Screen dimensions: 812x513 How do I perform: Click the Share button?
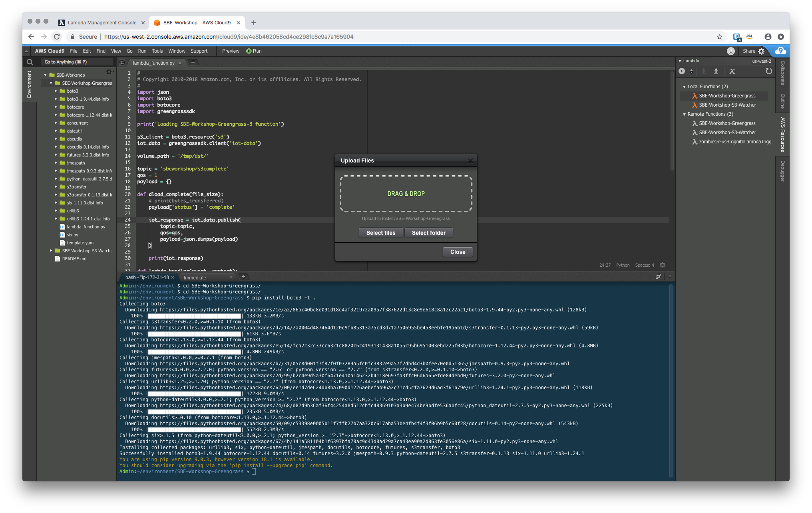[749, 51]
